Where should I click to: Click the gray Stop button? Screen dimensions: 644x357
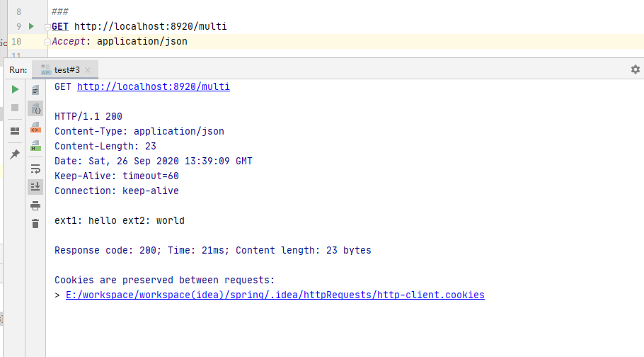point(15,108)
